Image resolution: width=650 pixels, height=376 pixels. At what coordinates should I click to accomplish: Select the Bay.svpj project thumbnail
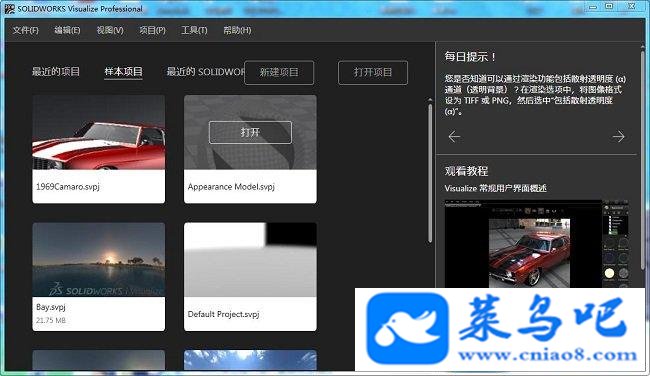tap(99, 260)
